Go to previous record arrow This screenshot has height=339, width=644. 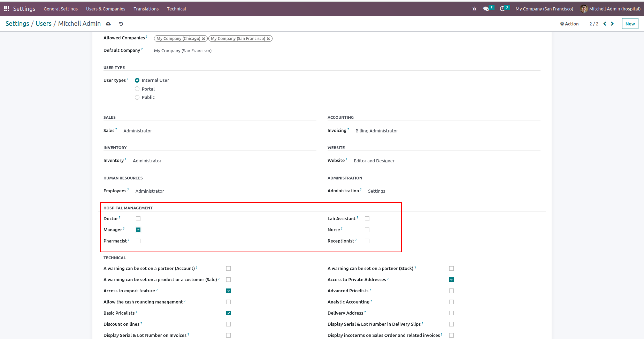(605, 24)
